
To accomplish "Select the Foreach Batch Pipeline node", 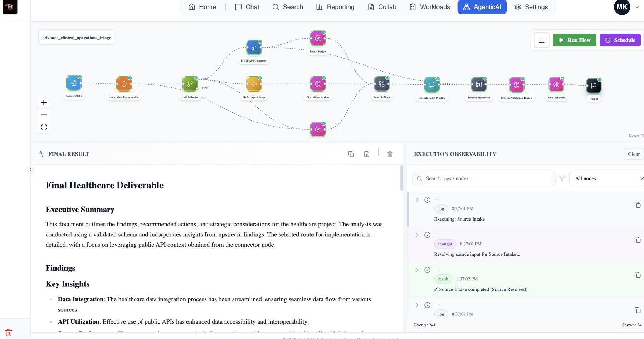I will tap(432, 85).
